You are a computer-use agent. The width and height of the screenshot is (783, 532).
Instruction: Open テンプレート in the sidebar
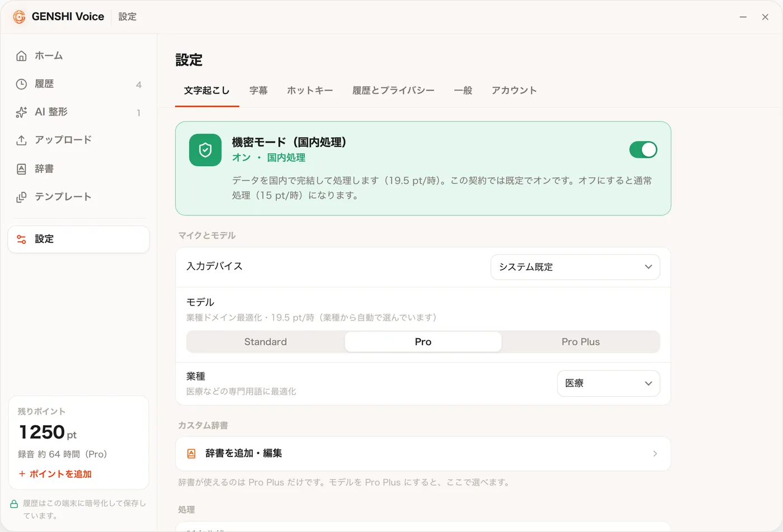(78, 197)
